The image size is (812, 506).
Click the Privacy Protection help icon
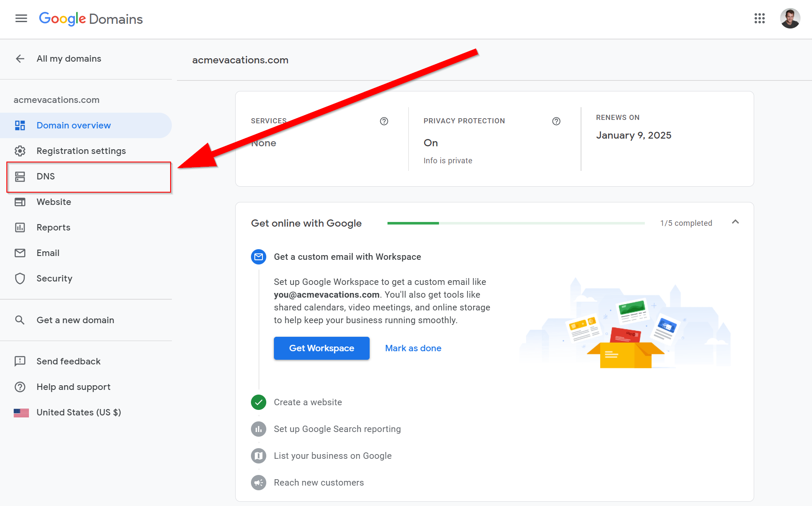pos(556,121)
